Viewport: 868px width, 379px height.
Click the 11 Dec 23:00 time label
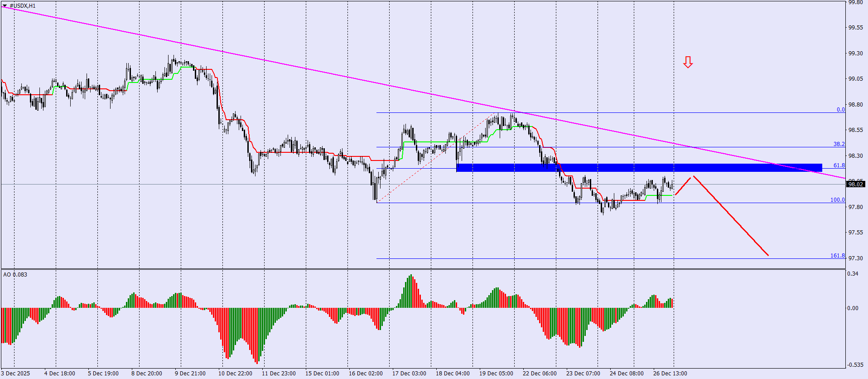click(x=279, y=374)
